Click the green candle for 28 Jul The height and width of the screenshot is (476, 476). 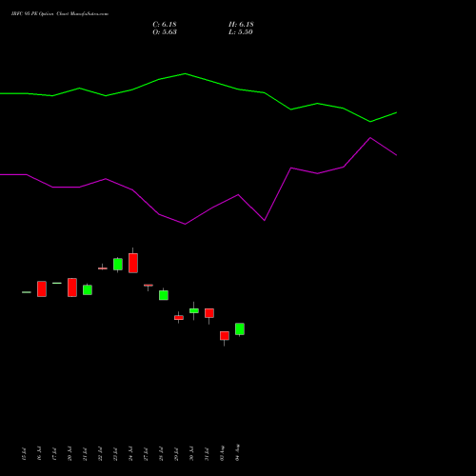point(164,295)
